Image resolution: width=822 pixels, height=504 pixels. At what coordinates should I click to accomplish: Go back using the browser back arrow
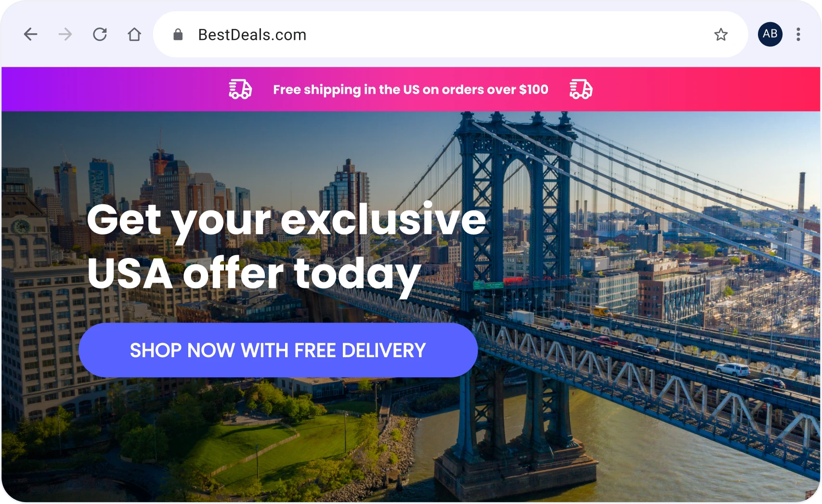point(31,34)
